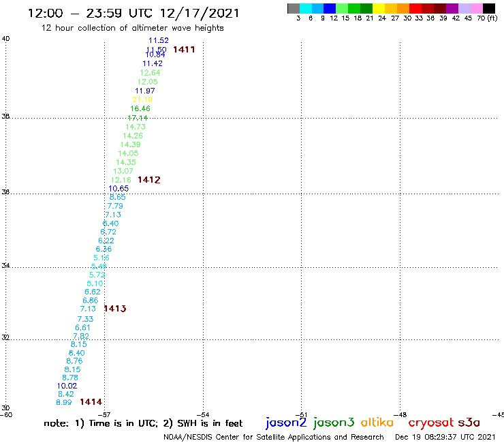The width and height of the screenshot is (504, 443).
Task: Click the wave height value 16.46
Action: (140, 108)
